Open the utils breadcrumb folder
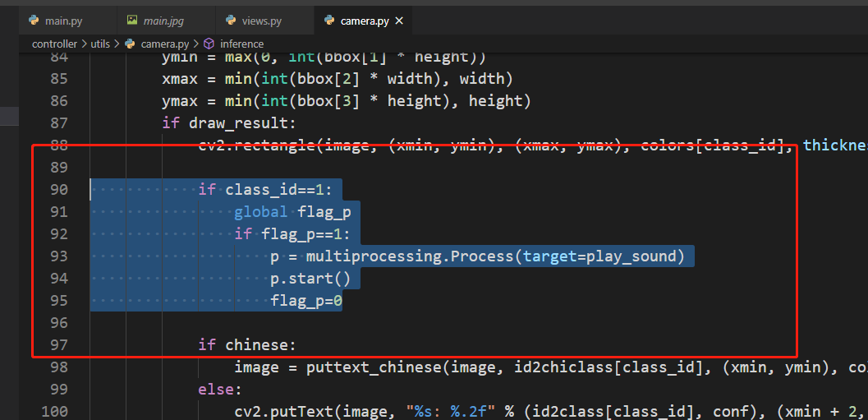This screenshot has height=420, width=868. [100, 44]
